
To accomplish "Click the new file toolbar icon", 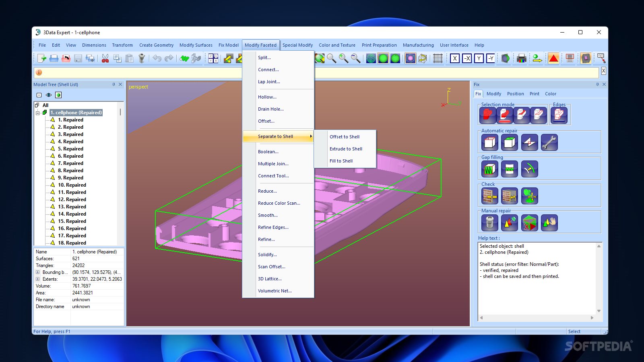I will pyautogui.click(x=41, y=58).
